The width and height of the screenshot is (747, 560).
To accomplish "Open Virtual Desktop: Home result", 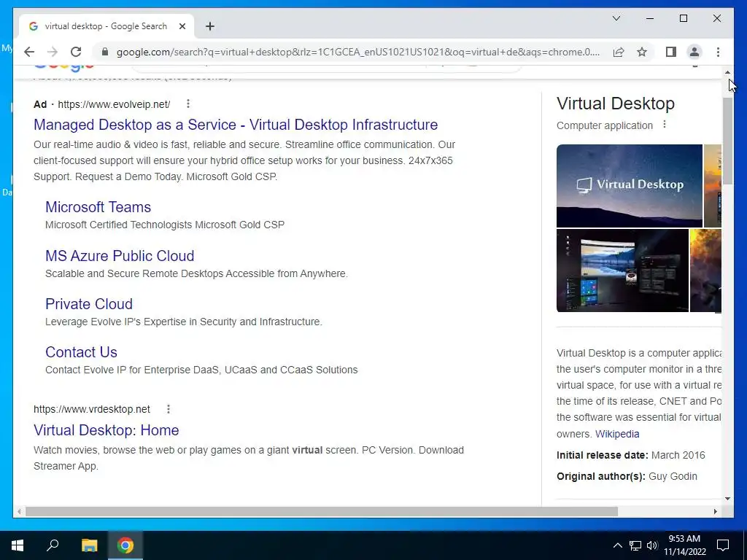I will (107, 430).
